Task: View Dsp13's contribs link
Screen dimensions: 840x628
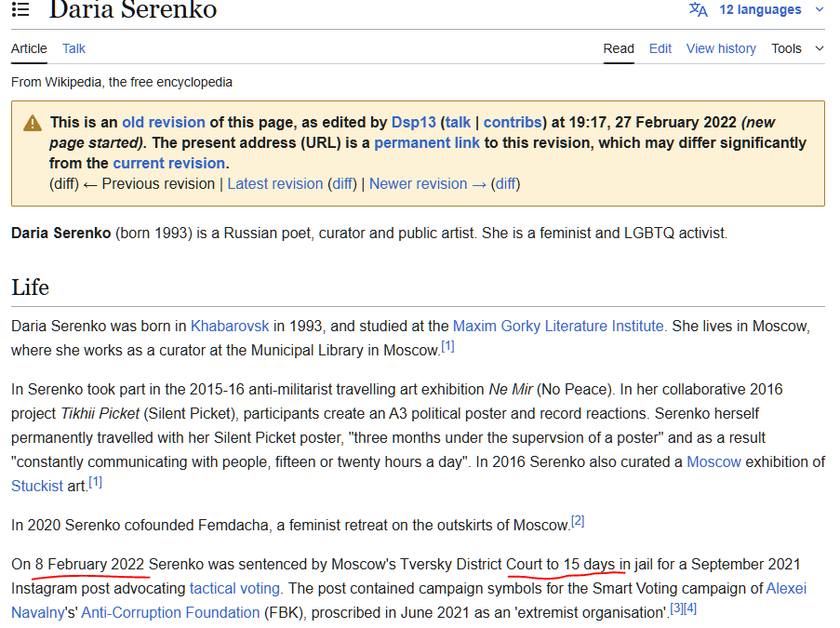Action: 513,122
